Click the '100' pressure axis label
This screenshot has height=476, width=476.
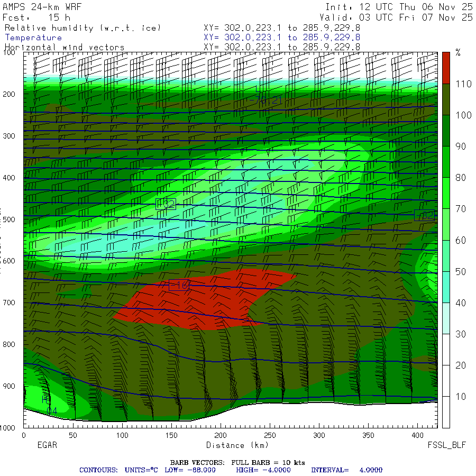[9, 52]
